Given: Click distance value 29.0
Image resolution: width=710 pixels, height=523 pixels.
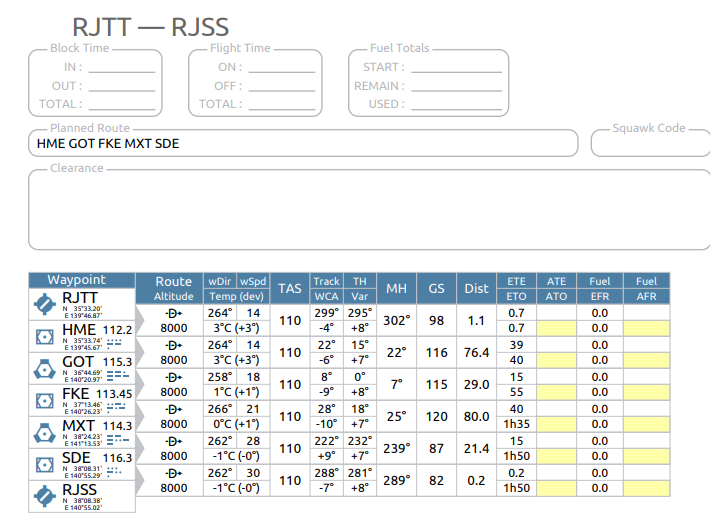Looking at the screenshot, I should 476,385.
